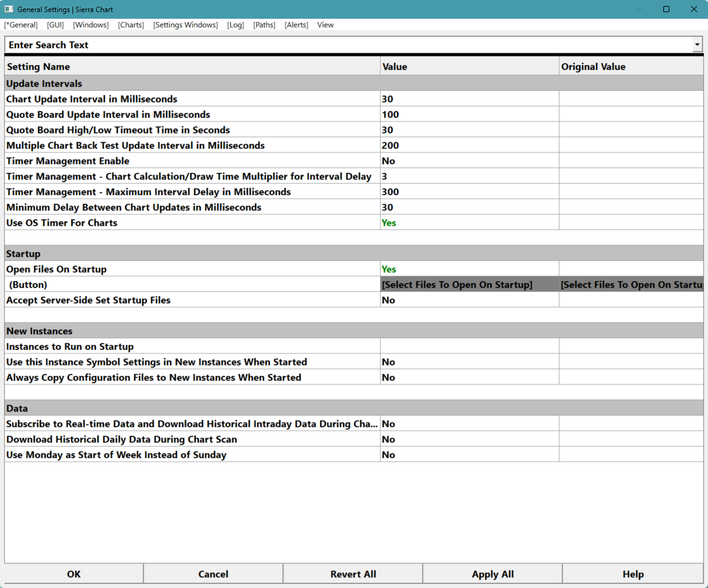Open the [Windows] settings tab

[x=91, y=25]
